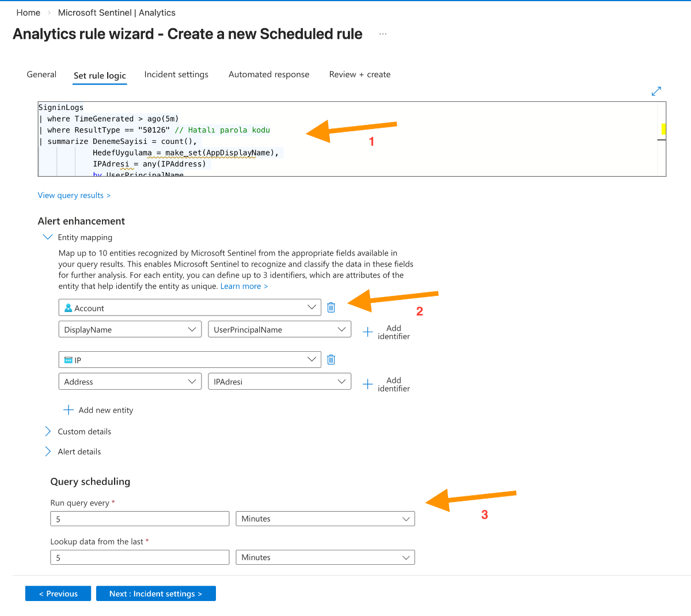Open the Automated response tab
691x616 pixels.
269,74
